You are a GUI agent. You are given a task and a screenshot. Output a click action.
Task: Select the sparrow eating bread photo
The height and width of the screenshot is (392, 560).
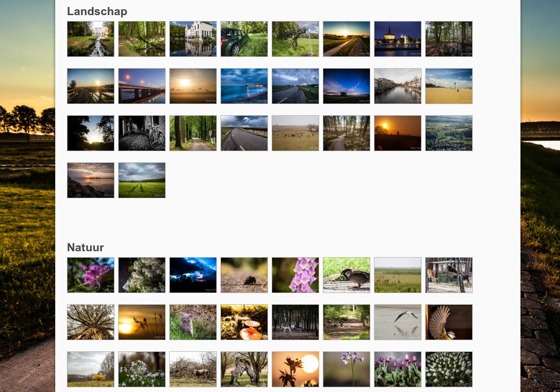click(x=347, y=275)
